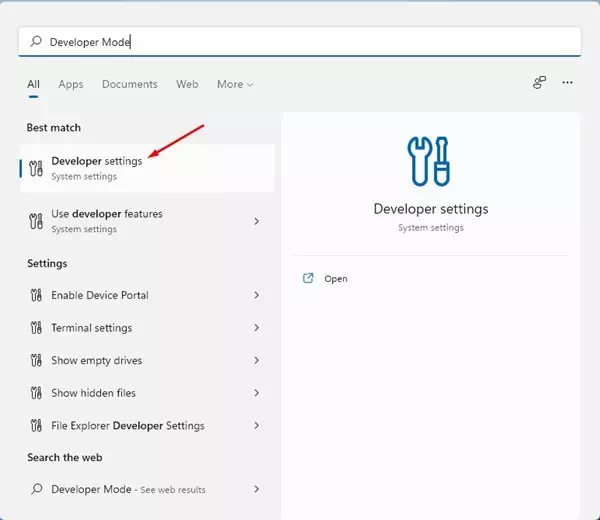Viewport: 600px width, 520px height.
Task: Click the Developer Mode search input field
Action: (x=300, y=42)
